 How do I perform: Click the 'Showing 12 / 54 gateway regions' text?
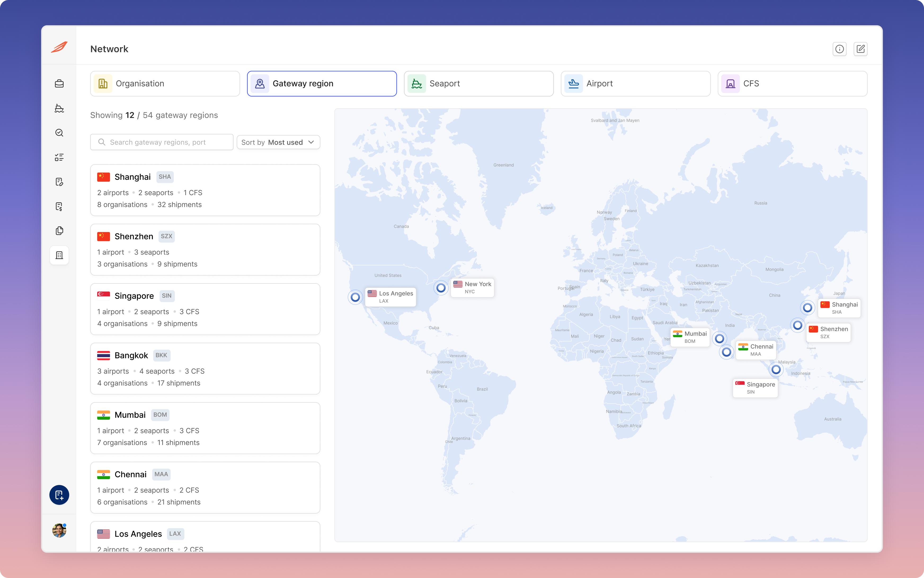click(x=154, y=115)
